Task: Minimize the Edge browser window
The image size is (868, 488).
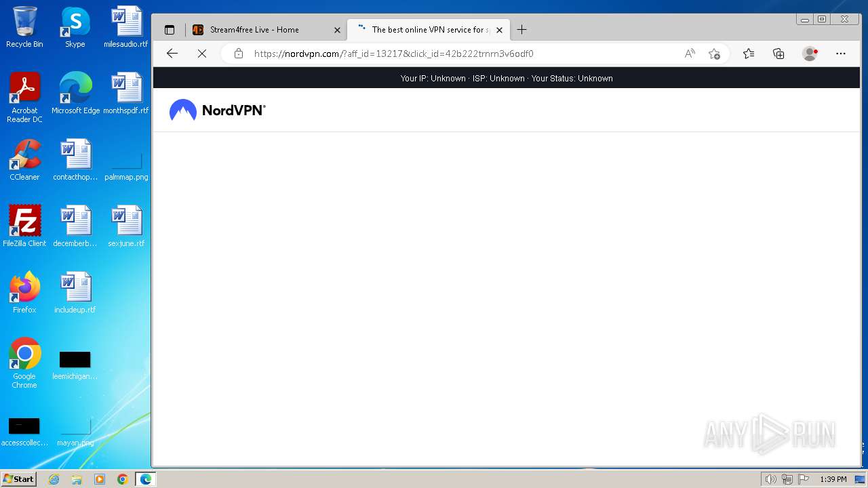Action: pos(805,20)
